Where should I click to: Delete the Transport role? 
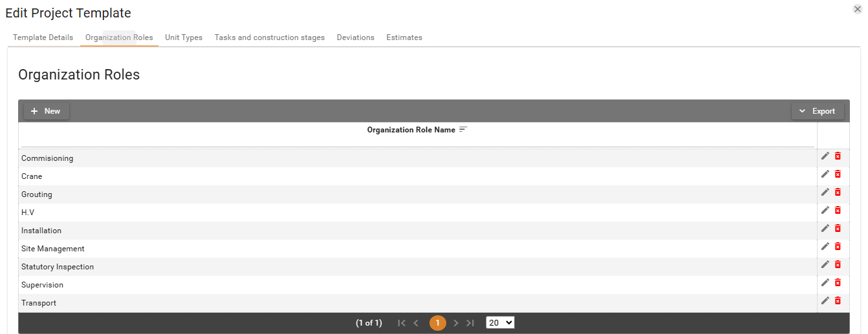[x=838, y=300]
